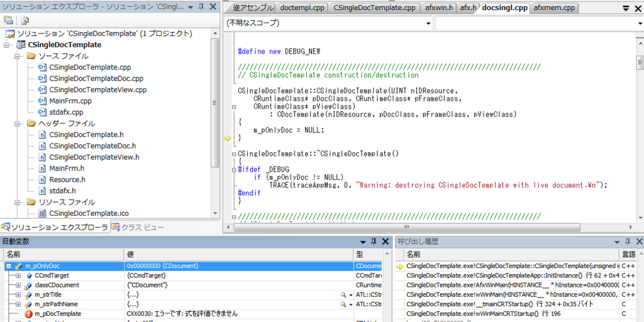Open the doctempl.cpp editor tab

[303, 8]
